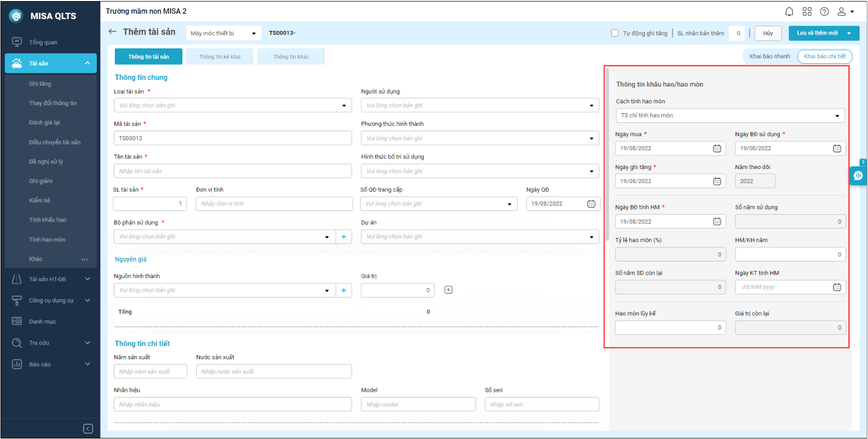
Task: Open the apps grid icon
Action: pyautogui.click(x=807, y=12)
